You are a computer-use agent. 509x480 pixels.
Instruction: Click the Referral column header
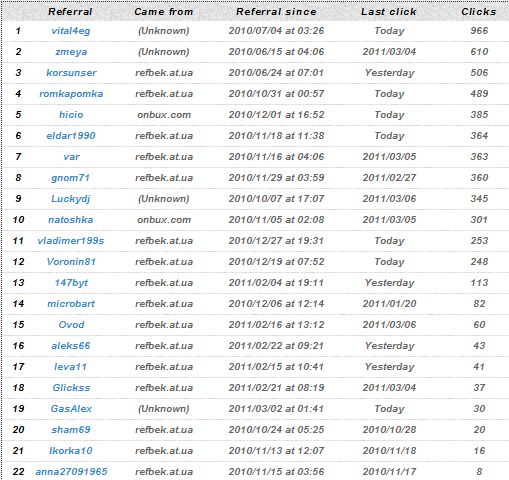(70, 12)
